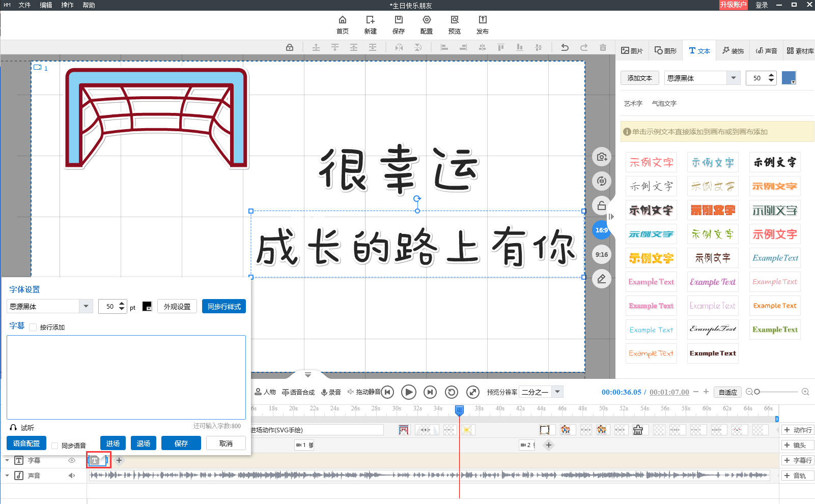Viewport: 815px width, 504px height.
Task: Click the 添加文本 button
Action: pos(640,78)
